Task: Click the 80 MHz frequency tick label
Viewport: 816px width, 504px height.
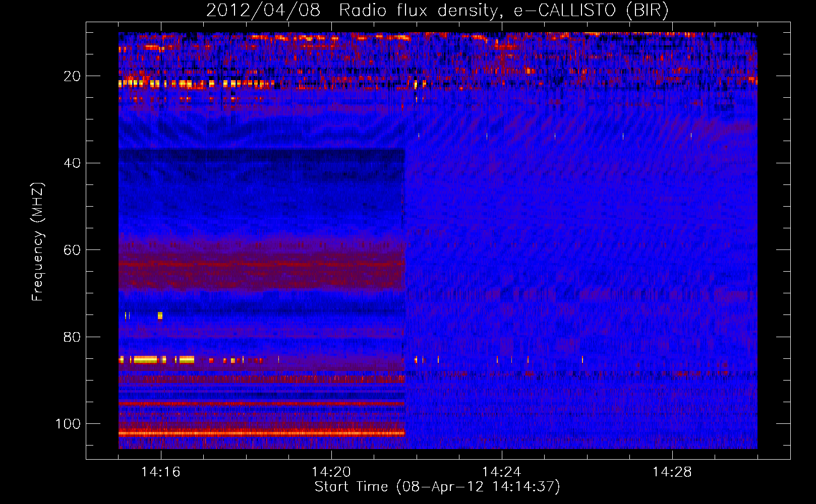Action: 72,337
